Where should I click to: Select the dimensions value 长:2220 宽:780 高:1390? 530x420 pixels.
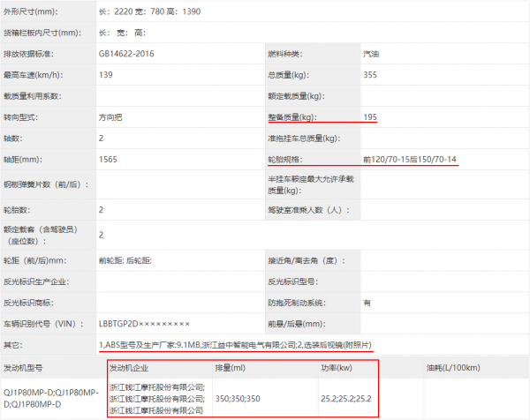(x=149, y=11)
